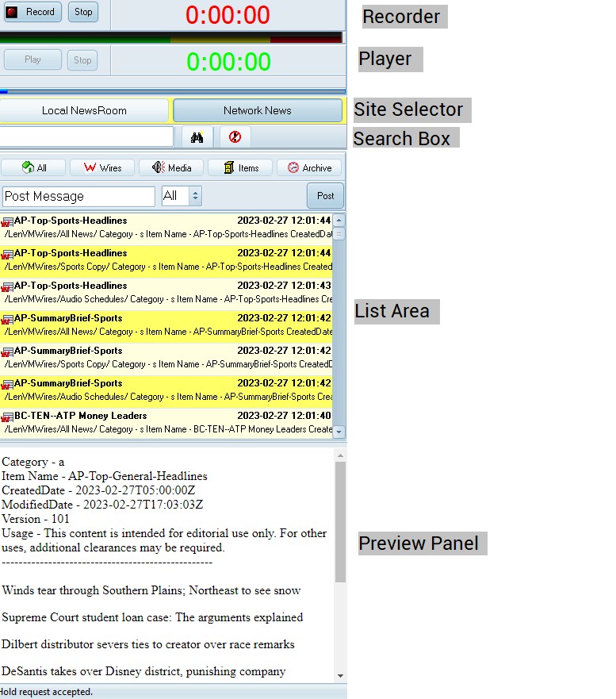The height and width of the screenshot is (699, 616).
Task: Click the binoculars search icon
Action: point(197,136)
